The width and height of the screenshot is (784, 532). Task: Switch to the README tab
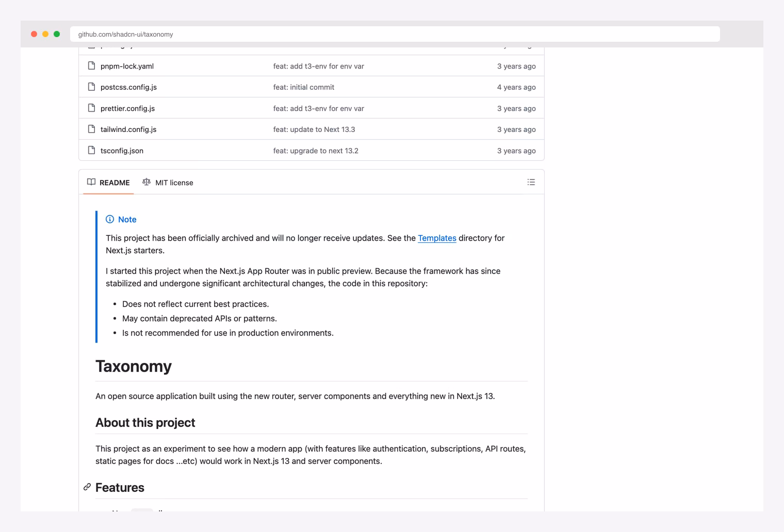click(108, 182)
